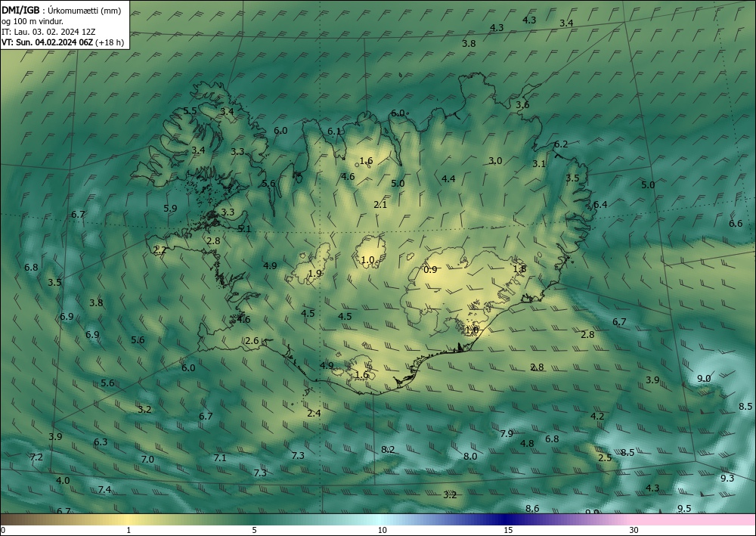Click the 4.8 value in the southeast sea
Image resolution: width=756 pixels, height=536 pixels.
click(527, 443)
